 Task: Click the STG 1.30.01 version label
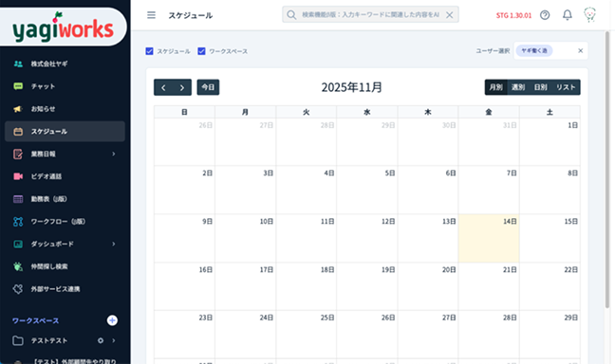[x=513, y=15]
